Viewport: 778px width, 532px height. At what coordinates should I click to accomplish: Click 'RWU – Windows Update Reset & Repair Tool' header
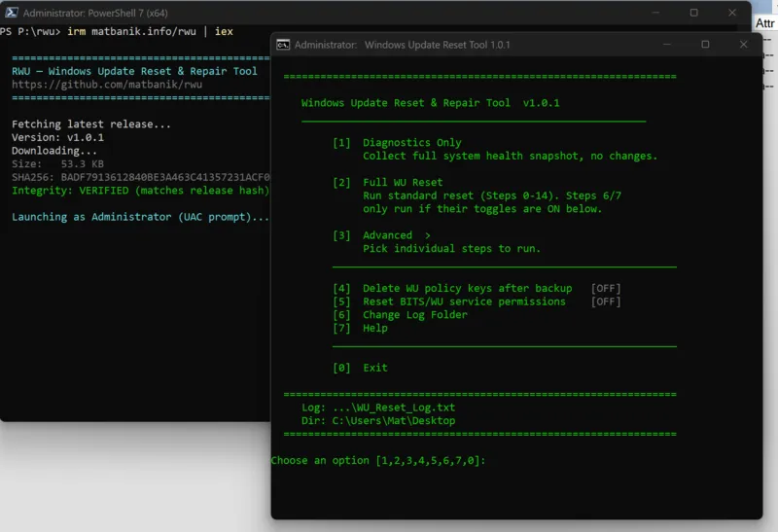point(134,71)
